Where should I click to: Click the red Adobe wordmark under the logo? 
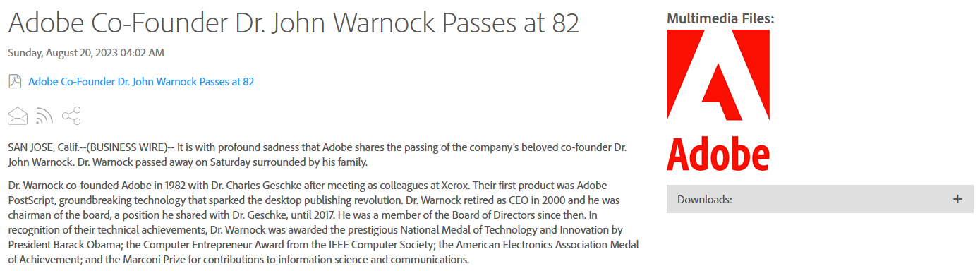pyautogui.click(x=718, y=154)
